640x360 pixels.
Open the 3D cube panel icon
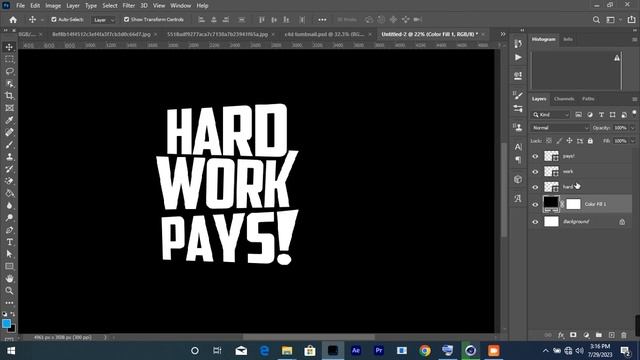pyautogui.click(x=518, y=179)
